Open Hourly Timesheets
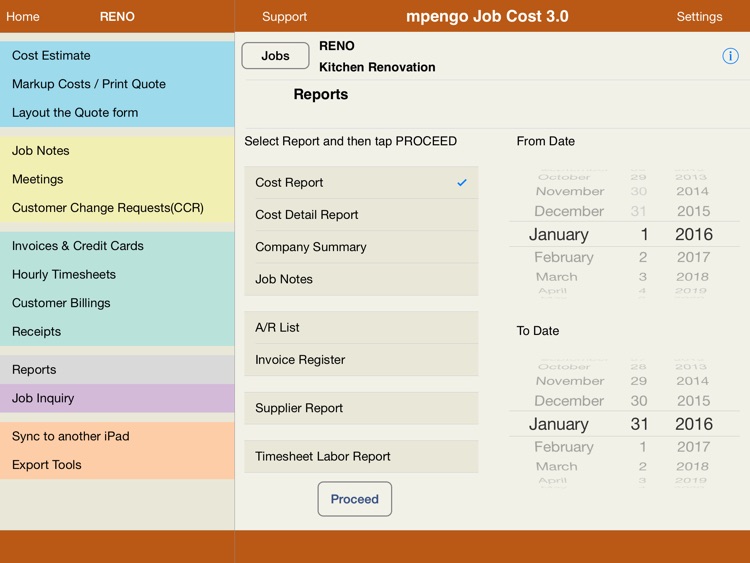 coord(117,275)
